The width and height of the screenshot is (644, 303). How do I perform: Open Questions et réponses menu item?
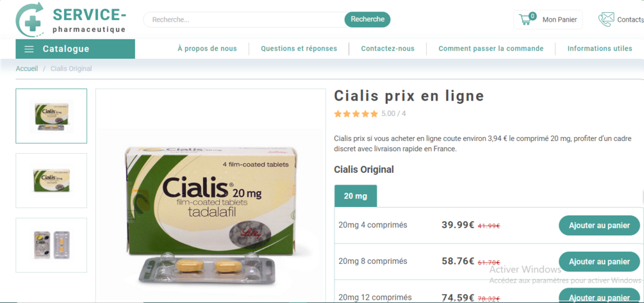299,49
